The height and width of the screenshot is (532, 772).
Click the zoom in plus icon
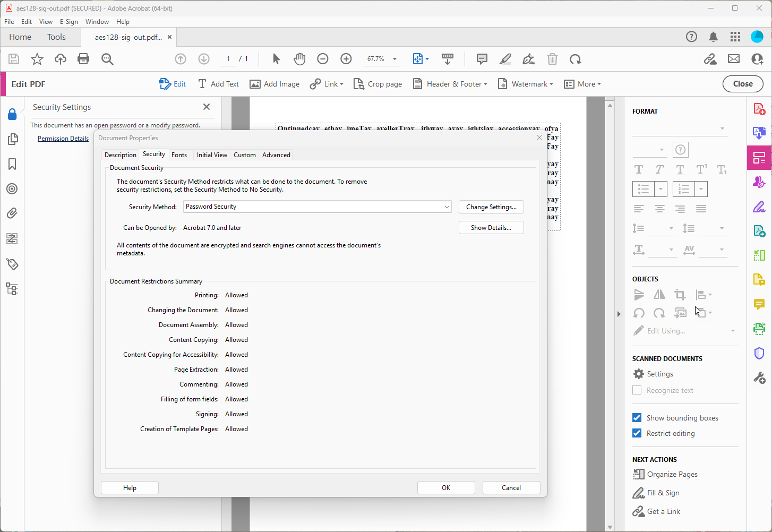(346, 59)
